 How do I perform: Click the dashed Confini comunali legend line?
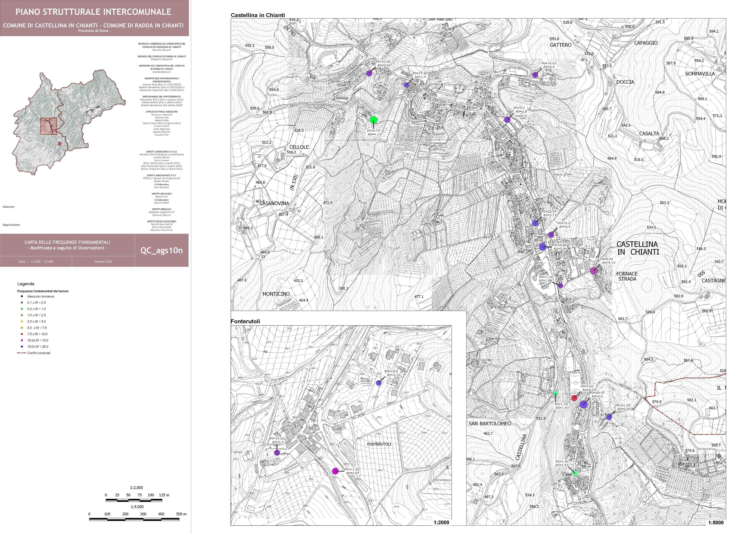tap(21, 353)
